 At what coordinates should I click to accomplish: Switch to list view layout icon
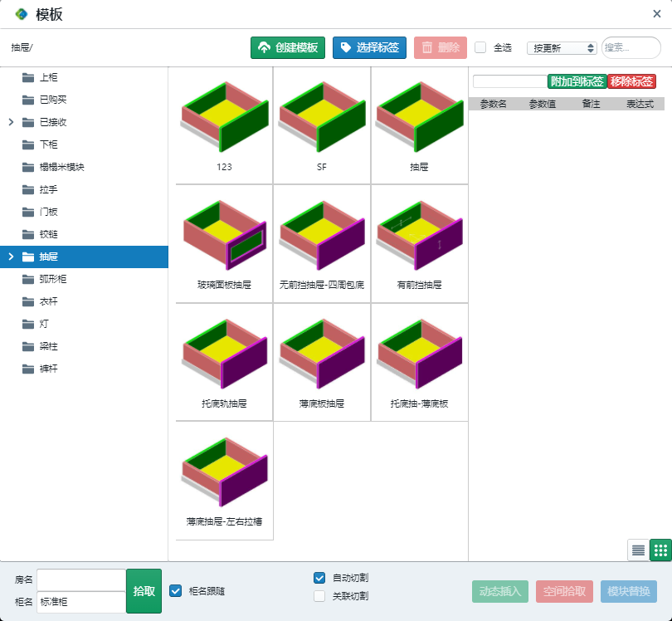pyautogui.click(x=638, y=550)
